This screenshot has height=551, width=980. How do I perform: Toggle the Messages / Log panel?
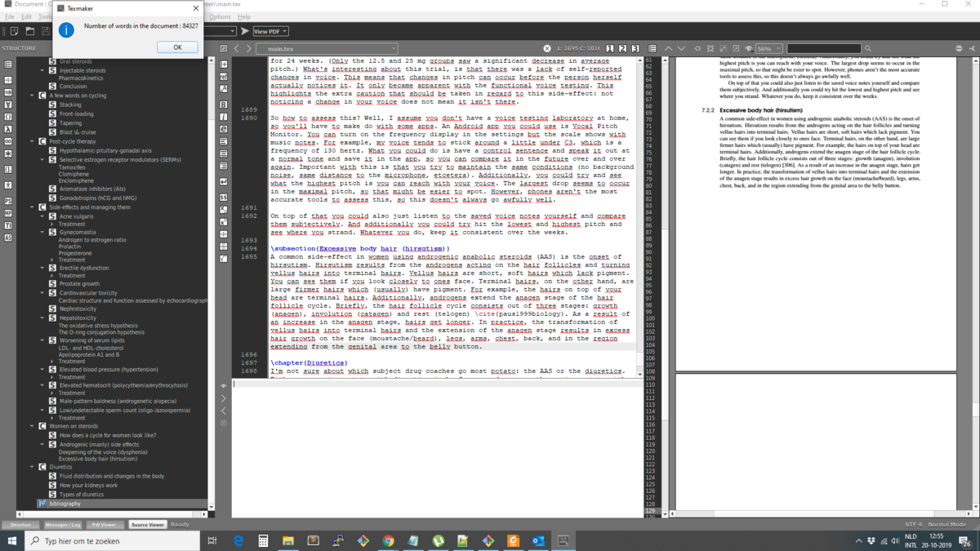(x=63, y=525)
